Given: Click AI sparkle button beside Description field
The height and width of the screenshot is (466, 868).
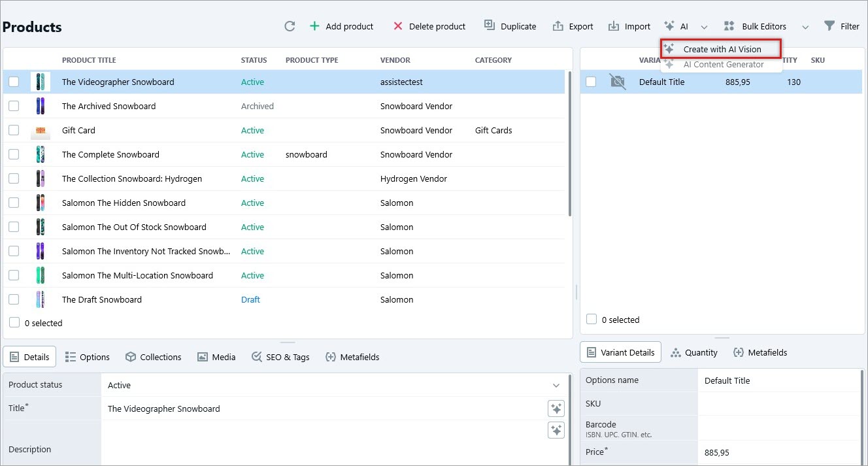Looking at the screenshot, I should pyautogui.click(x=556, y=430).
